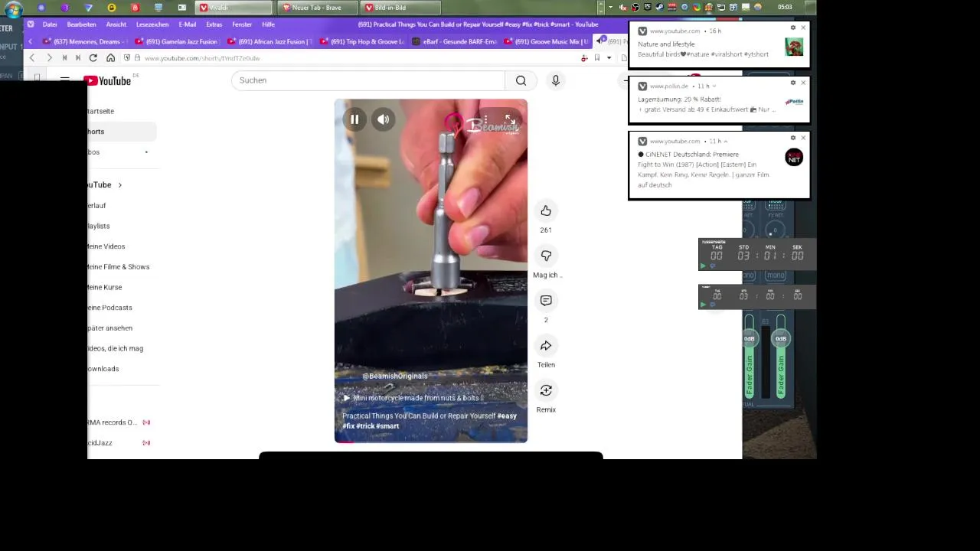980x551 pixels.
Task: Open the YouTube home logo
Action: point(107,80)
